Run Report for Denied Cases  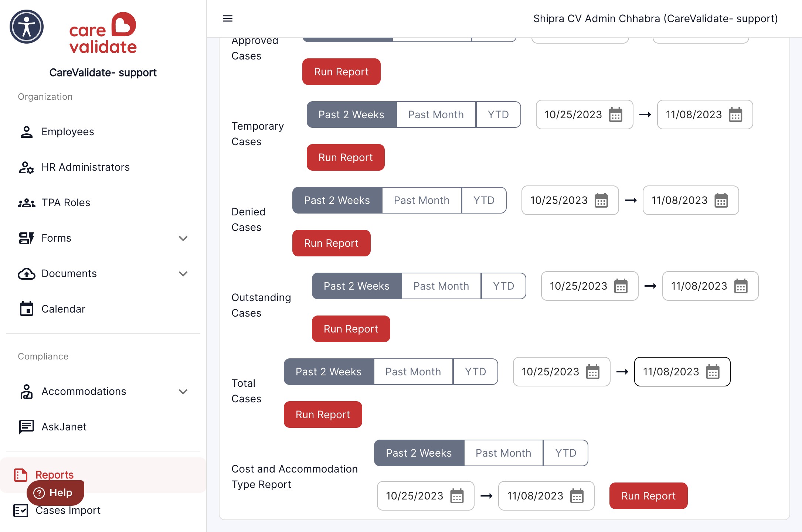click(331, 243)
